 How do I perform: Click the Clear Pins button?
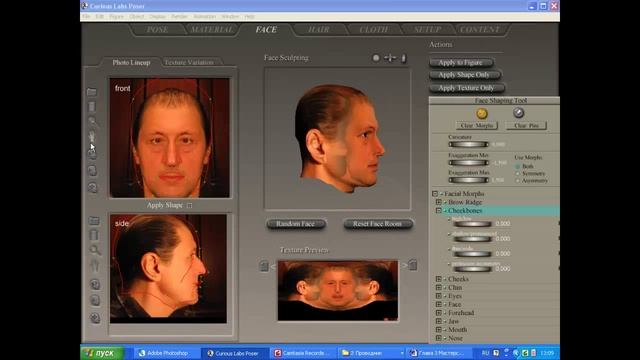526,126
